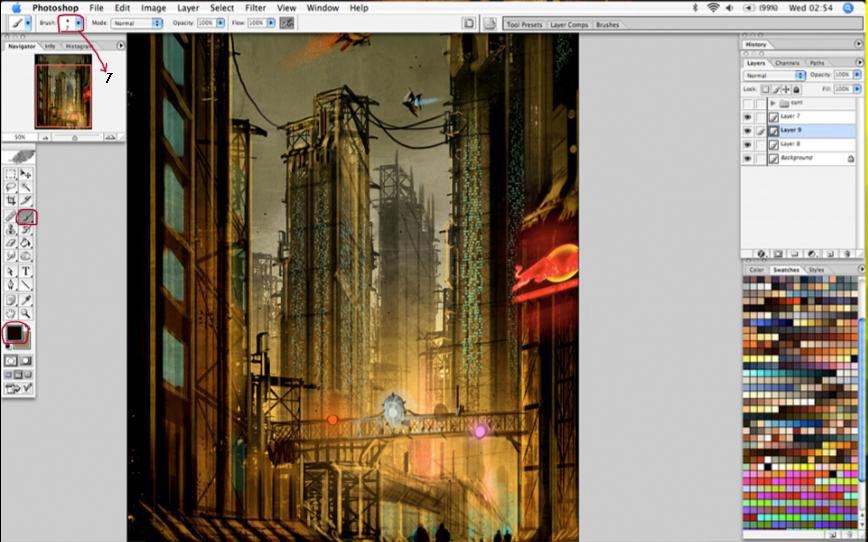The width and height of the screenshot is (868, 542).
Task: Select the Eraser tool
Action: pyautogui.click(x=11, y=243)
